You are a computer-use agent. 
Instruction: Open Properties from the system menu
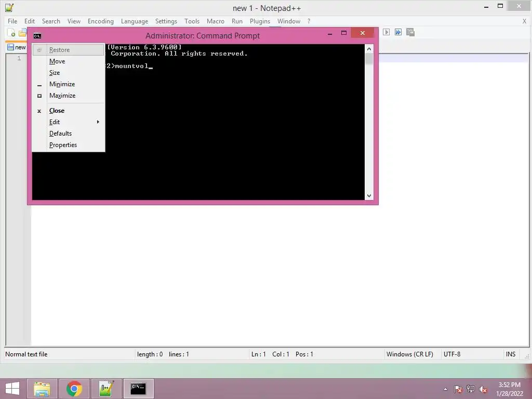pos(69,145)
